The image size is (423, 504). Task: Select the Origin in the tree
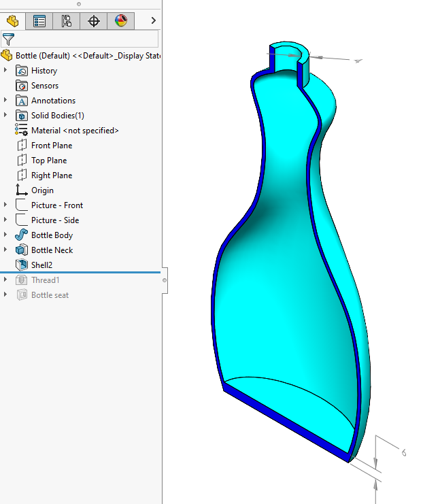click(42, 190)
